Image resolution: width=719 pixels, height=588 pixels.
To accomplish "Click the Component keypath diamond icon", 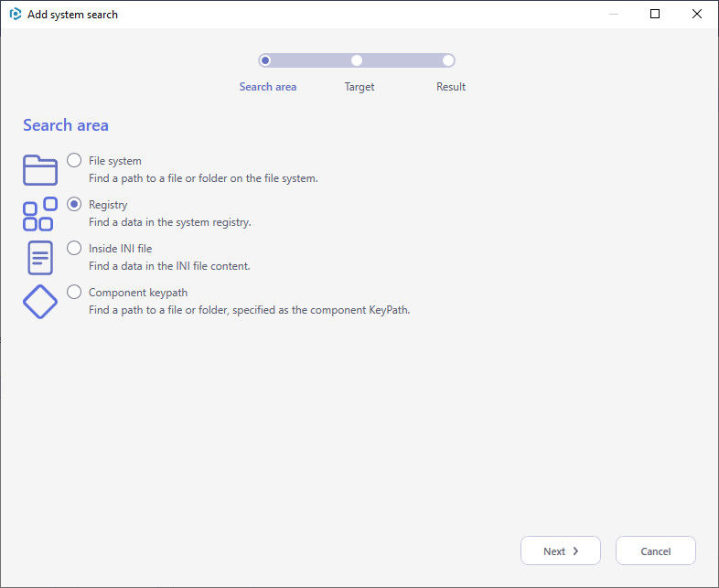I will [40, 302].
